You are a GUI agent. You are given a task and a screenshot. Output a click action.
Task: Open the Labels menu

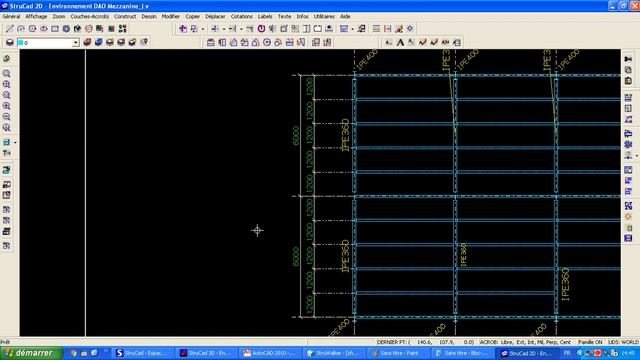pyautogui.click(x=265, y=16)
